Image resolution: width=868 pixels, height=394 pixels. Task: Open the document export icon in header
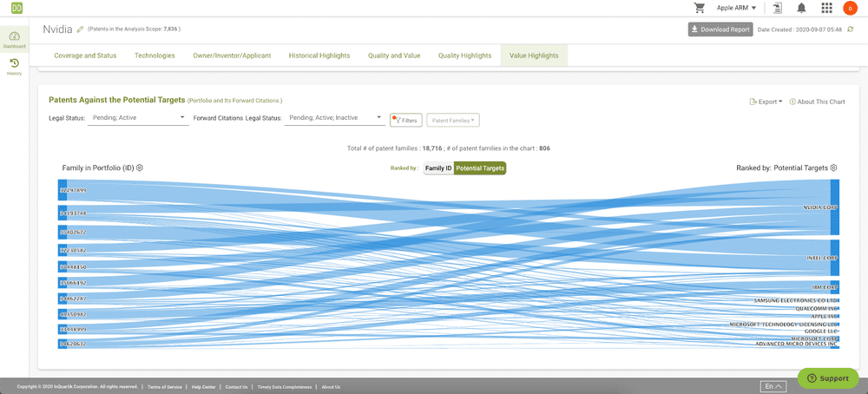click(779, 8)
